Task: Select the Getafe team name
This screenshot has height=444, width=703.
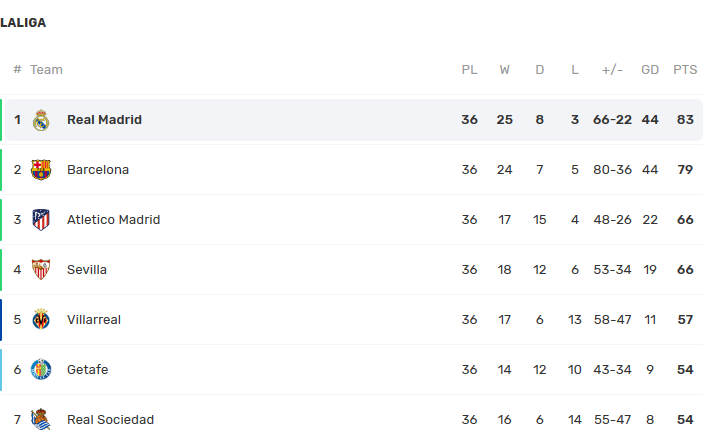Action: point(87,370)
